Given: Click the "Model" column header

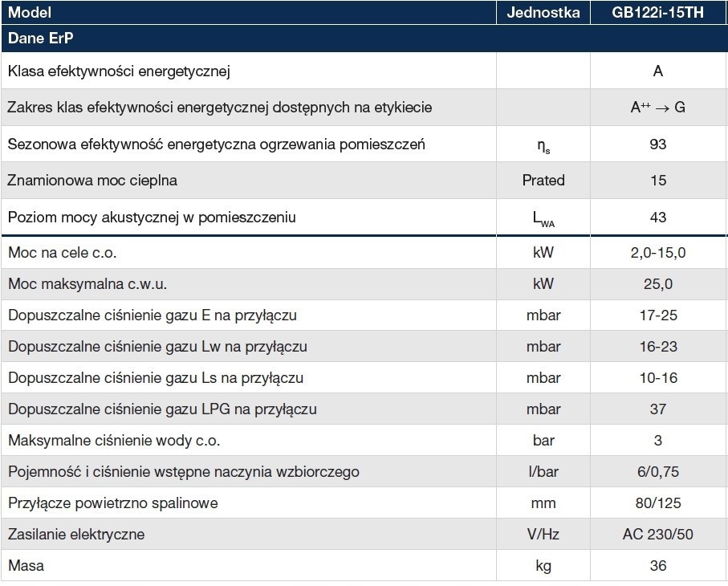Looking at the screenshot, I should (x=30, y=13).
